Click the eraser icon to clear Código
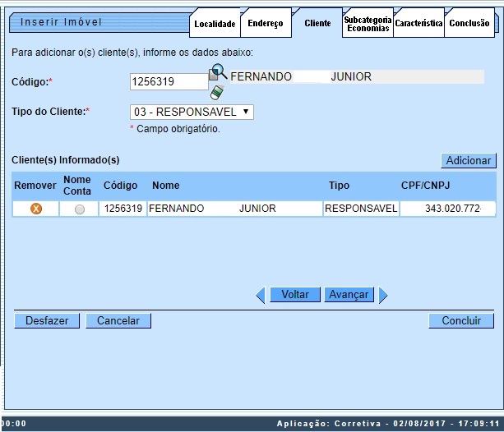 pos(215,92)
